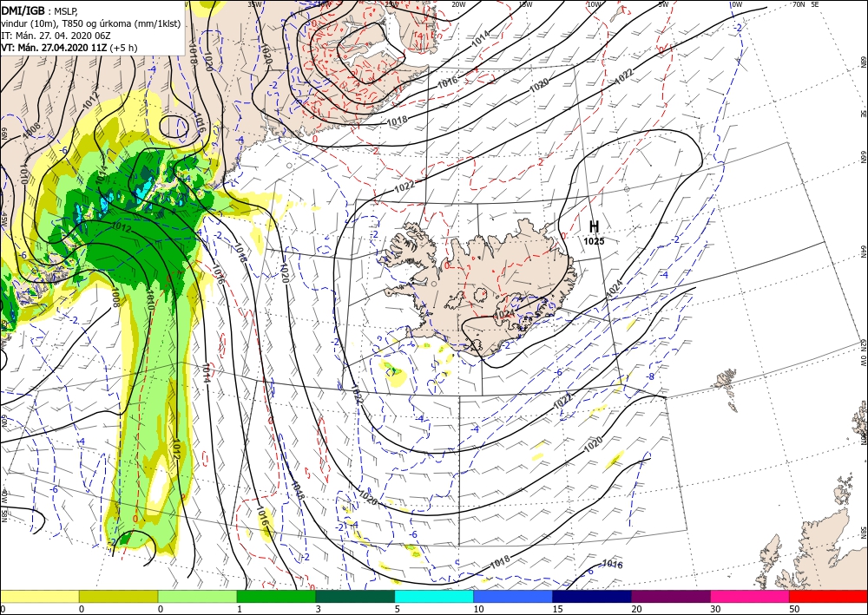
Task: Click the '10W' longitude label
Action: (x=594, y=4)
